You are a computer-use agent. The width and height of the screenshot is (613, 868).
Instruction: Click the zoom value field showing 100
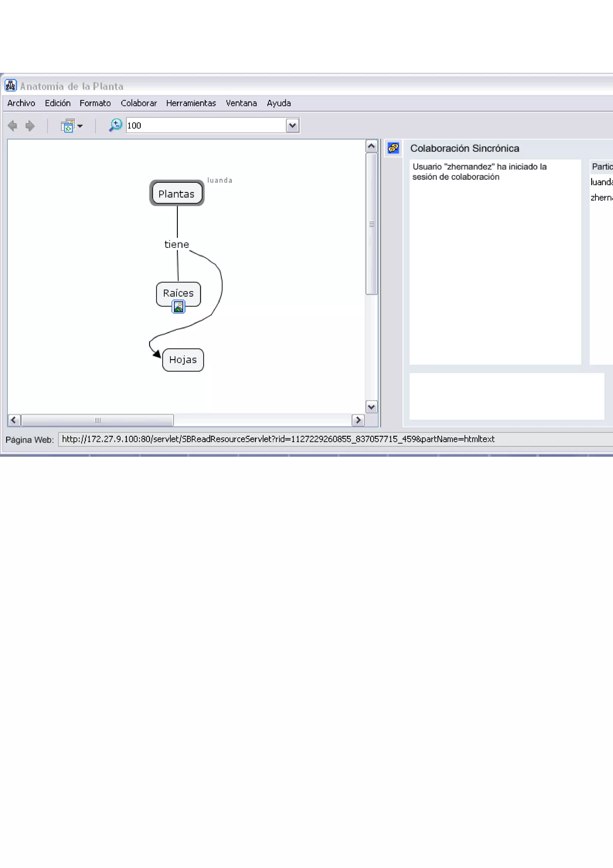pyautogui.click(x=206, y=125)
